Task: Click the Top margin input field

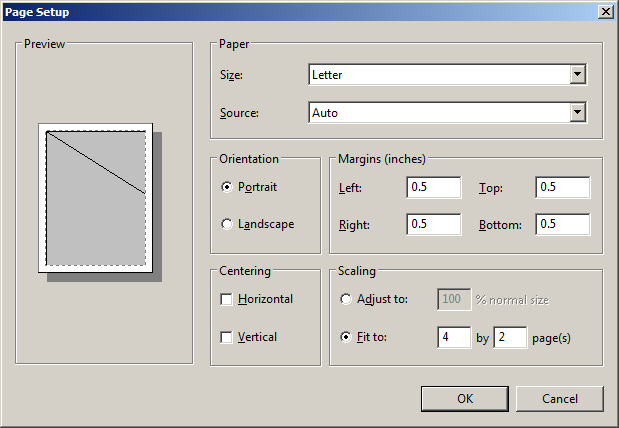Action: 563,187
